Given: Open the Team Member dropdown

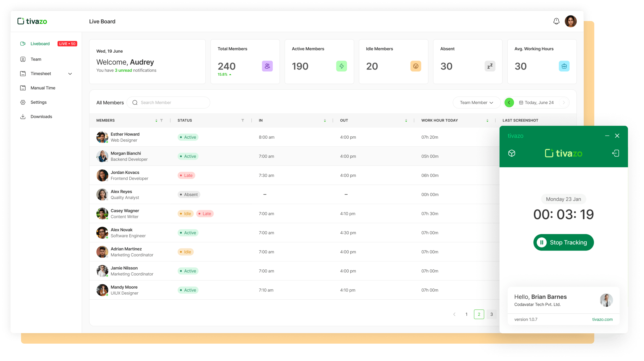Looking at the screenshot, I should 476,102.
